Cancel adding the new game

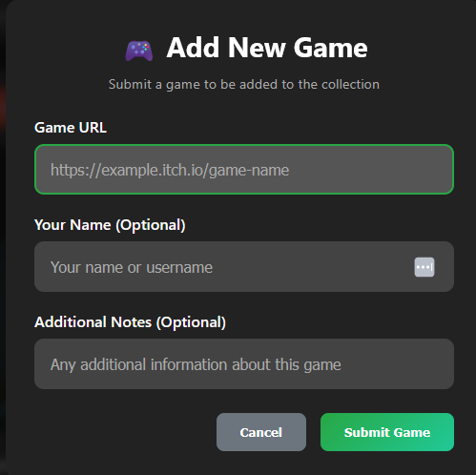pos(261,432)
